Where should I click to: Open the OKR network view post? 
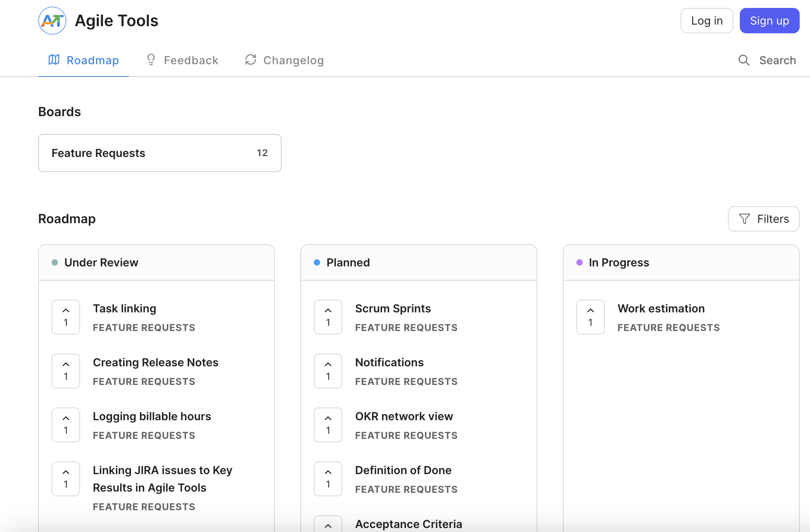(404, 416)
